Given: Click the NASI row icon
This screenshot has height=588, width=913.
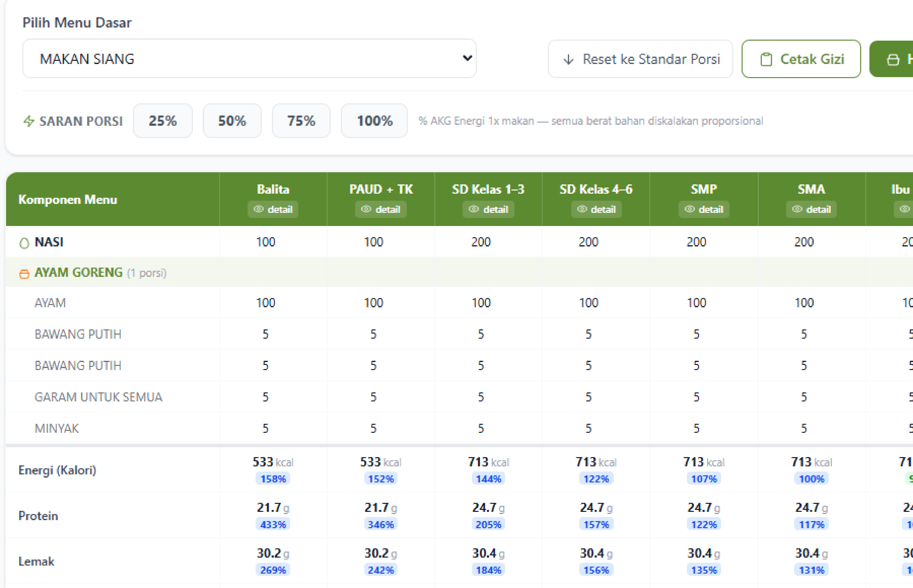Looking at the screenshot, I should (x=24, y=243).
